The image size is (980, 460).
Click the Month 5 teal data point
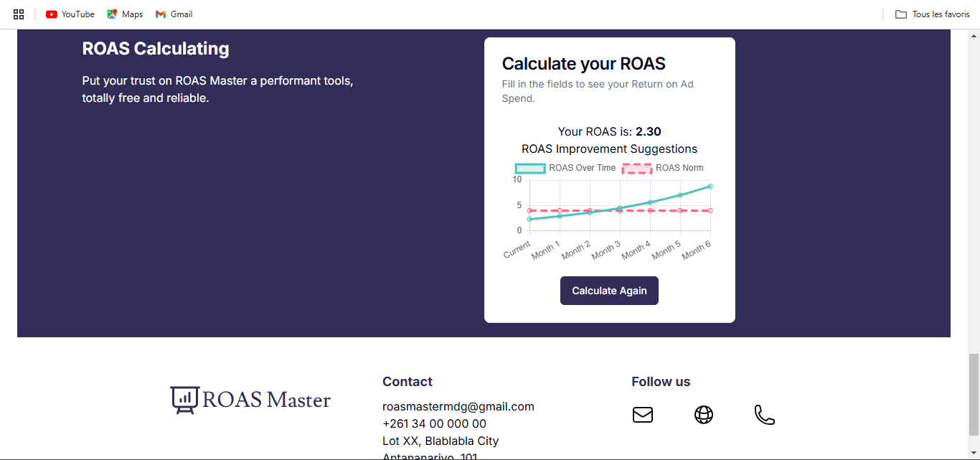[x=680, y=195]
